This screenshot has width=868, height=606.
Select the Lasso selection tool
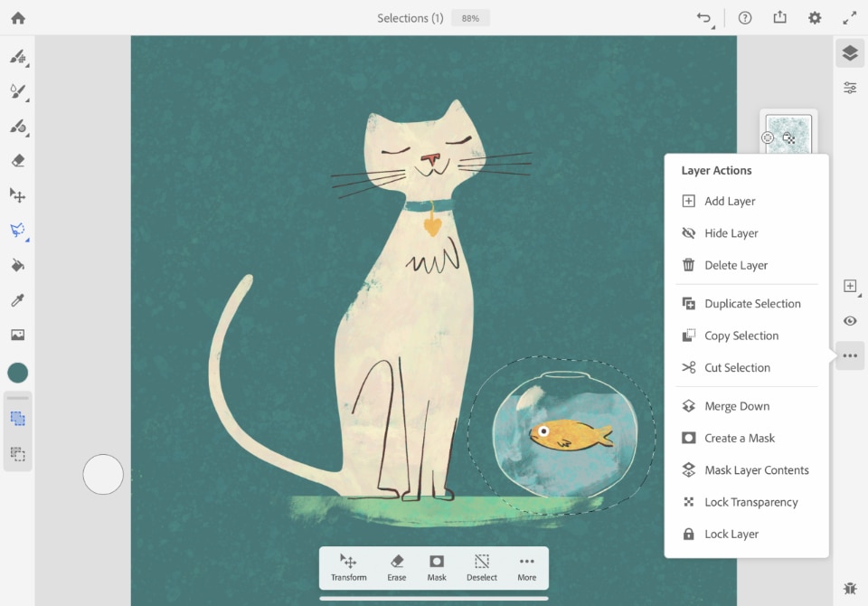(17, 231)
